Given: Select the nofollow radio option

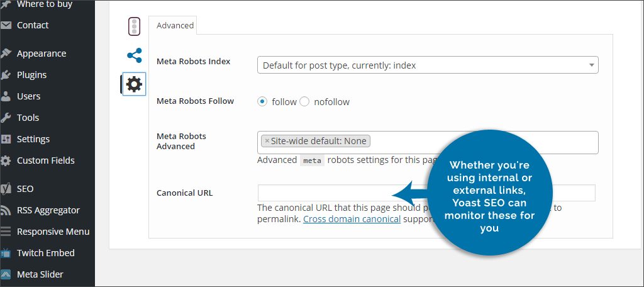Looking at the screenshot, I should click(x=305, y=101).
